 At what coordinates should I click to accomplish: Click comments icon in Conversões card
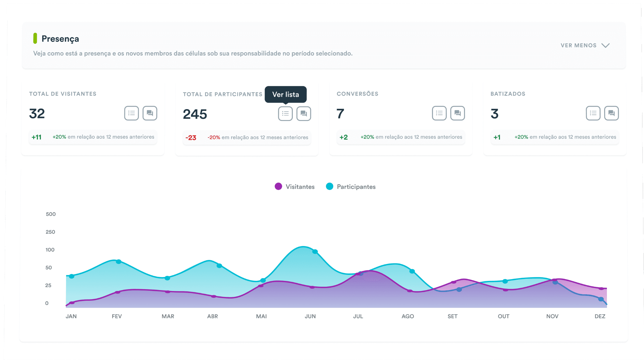(x=457, y=113)
